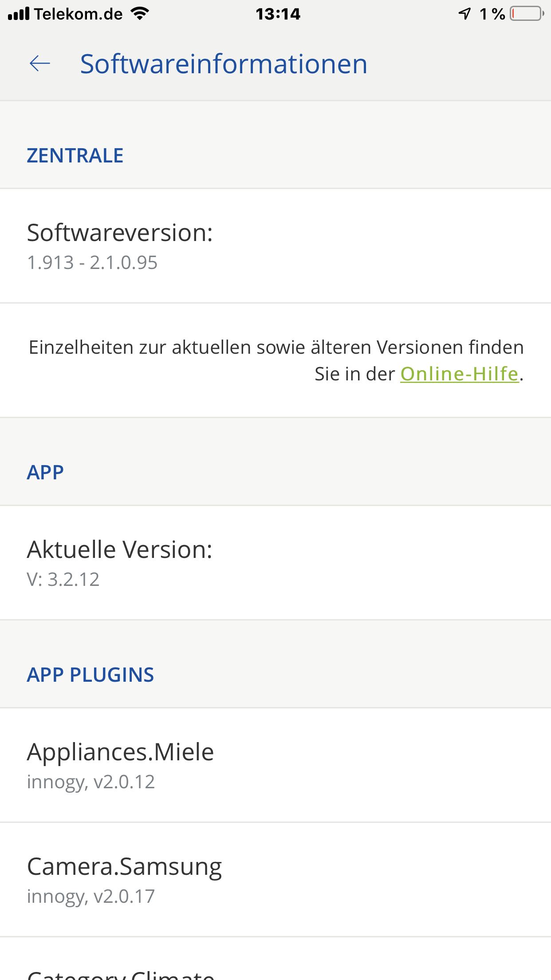Tap the Softwareinformationen page title
The image size is (551, 980).
(x=224, y=63)
